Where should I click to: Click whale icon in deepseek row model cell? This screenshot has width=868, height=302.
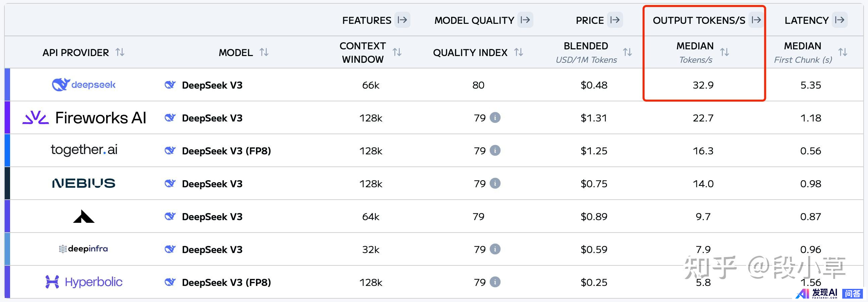(170, 85)
